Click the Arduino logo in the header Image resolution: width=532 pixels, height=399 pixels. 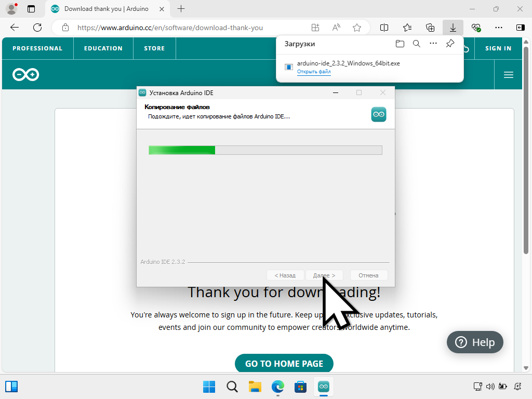26,75
